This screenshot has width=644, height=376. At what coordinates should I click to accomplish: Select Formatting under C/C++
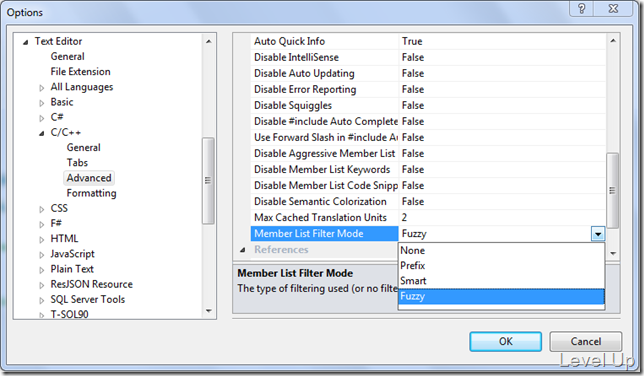point(91,193)
